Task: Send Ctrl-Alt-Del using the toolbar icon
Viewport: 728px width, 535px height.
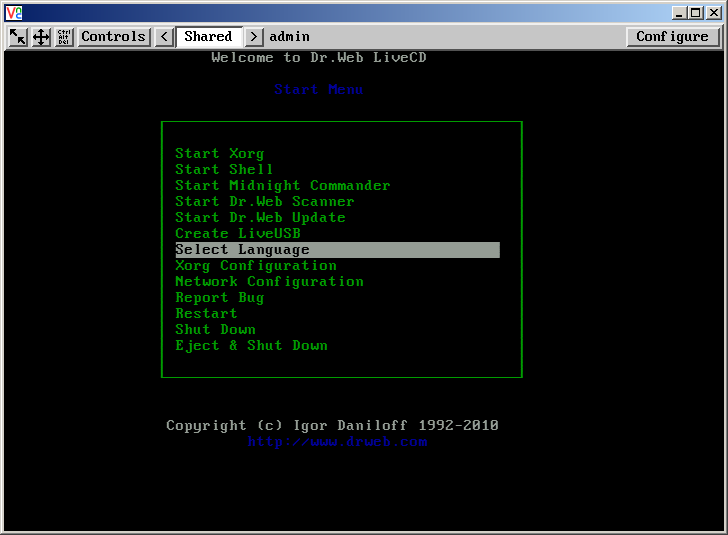Action: 64,37
